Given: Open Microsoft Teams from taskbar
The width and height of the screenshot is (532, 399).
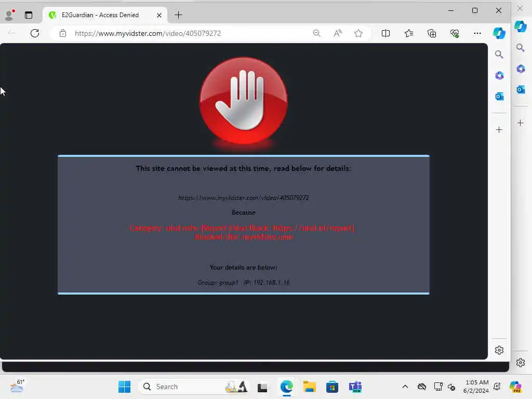Looking at the screenshot, I should pyautogui.click(x=355, y=387).
